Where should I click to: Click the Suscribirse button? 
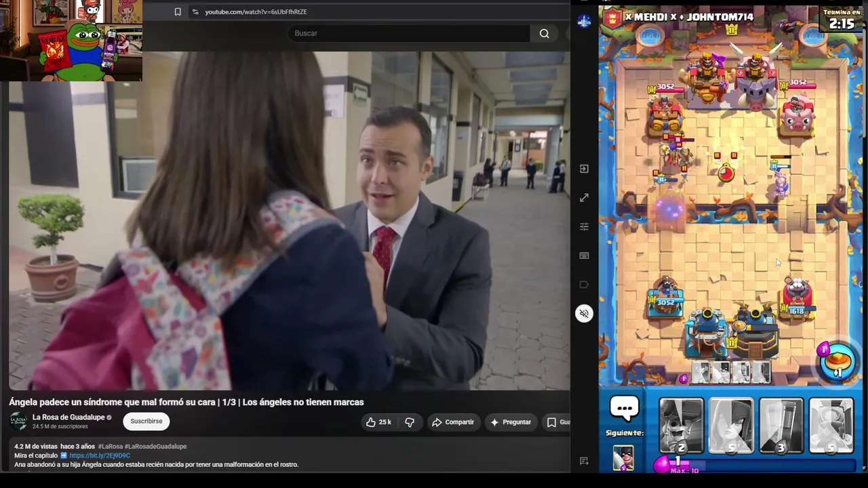coord(146,422)
